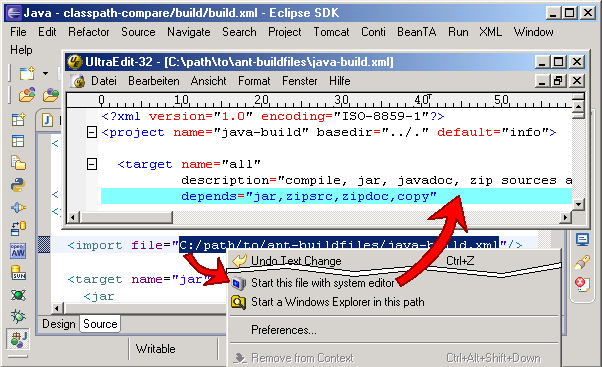The image size is (602, 367).
Task: Collapse the project node in UltraEdit
Action: (x=92, y=132)
